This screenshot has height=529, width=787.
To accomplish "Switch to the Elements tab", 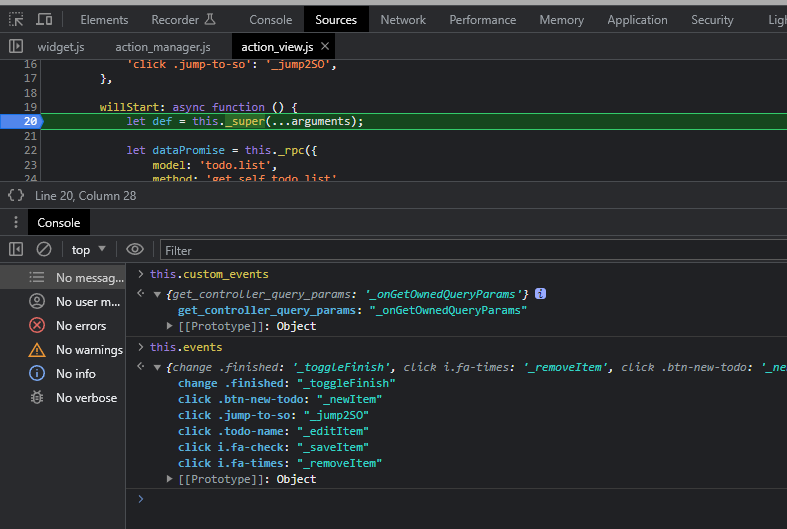I will [104, 20].
